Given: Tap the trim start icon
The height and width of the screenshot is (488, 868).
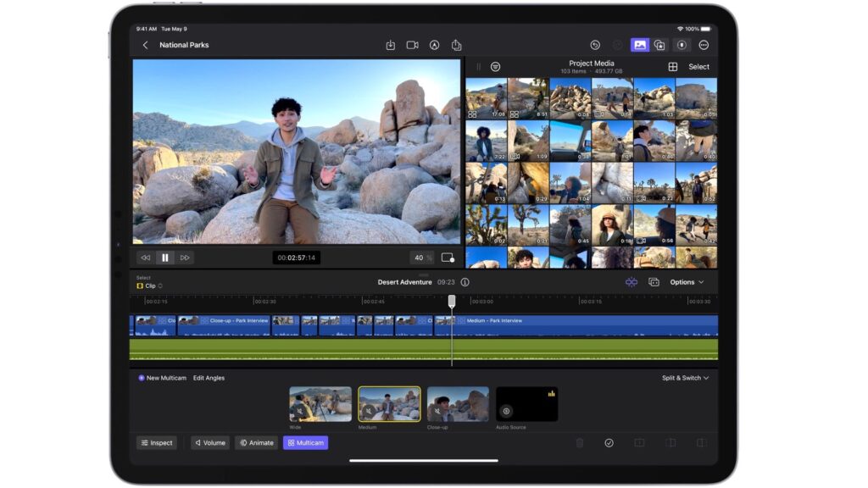Looking at the screenshot, I should point(670,443).
